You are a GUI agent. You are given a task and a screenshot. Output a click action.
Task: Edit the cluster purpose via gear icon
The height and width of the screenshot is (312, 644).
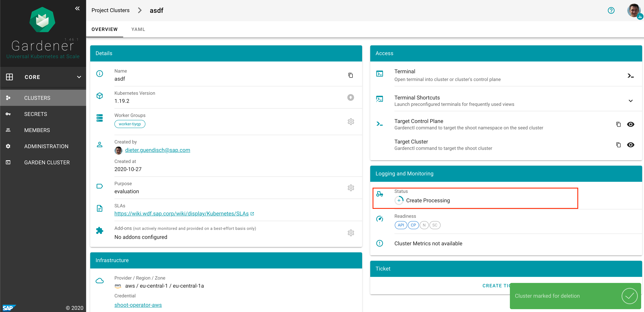click(x=351, y=188)
